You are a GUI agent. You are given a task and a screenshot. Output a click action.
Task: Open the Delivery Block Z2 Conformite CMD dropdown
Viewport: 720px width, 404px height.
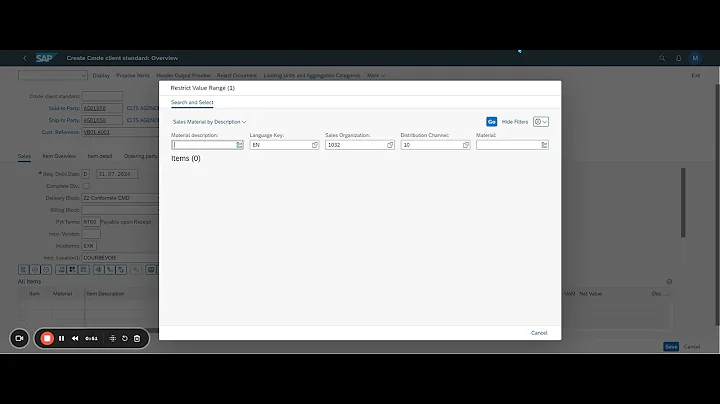tap(120, 198)
